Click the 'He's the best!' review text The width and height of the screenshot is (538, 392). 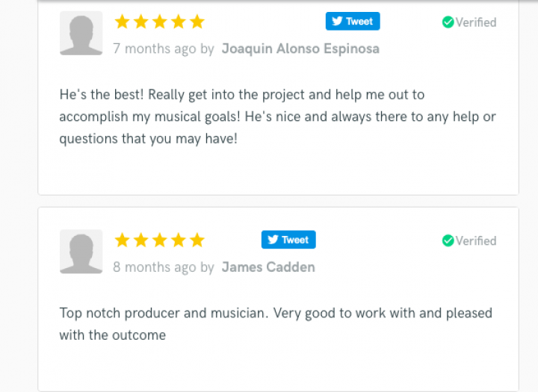tap(277, 116)
